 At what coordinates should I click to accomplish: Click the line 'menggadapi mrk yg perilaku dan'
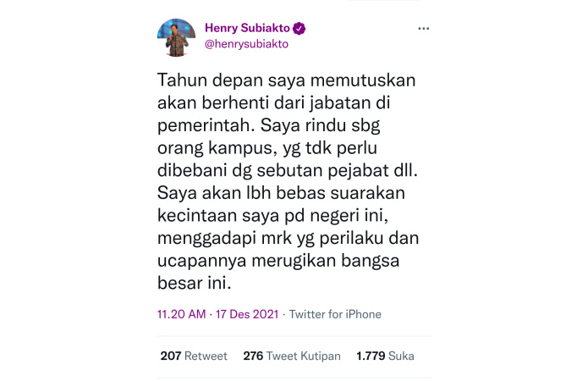tap(288, 239)
